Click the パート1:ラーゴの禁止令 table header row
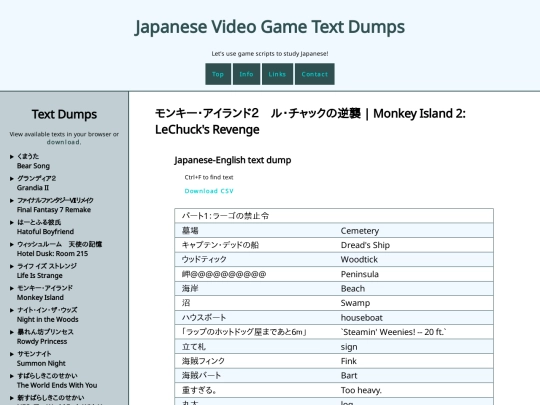Image resolution: width=540 pixels, height=405 pixels. pyautogui.click(x=334, y=216)
